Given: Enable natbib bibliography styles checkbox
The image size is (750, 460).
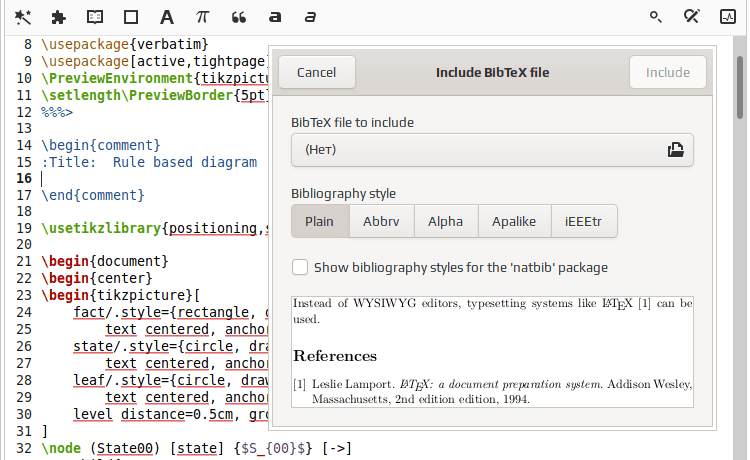Looking at the screenshot, I should [300, 267].
